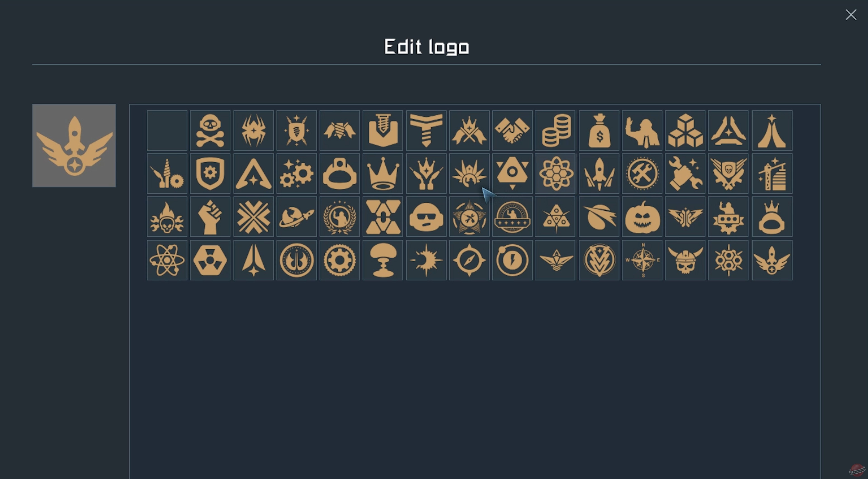868x479 pixels.
Task: Select the shield with gear logo
Action: 210,174
